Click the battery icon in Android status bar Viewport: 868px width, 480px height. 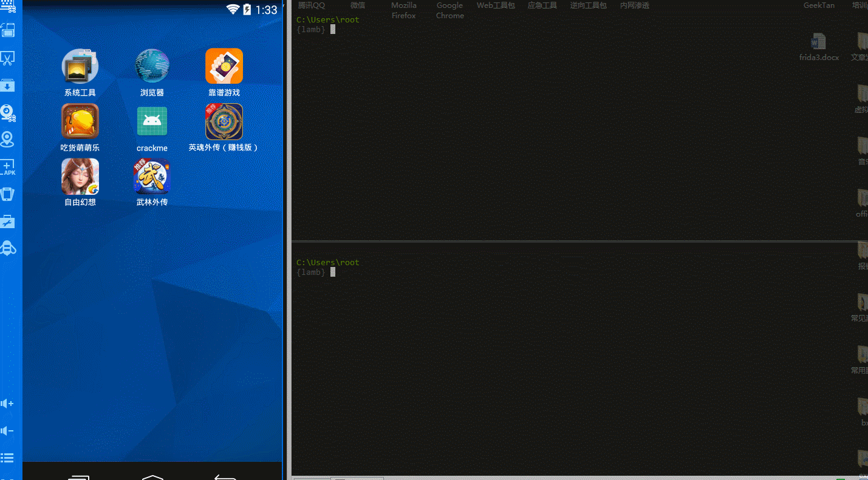tap(247, 9)
